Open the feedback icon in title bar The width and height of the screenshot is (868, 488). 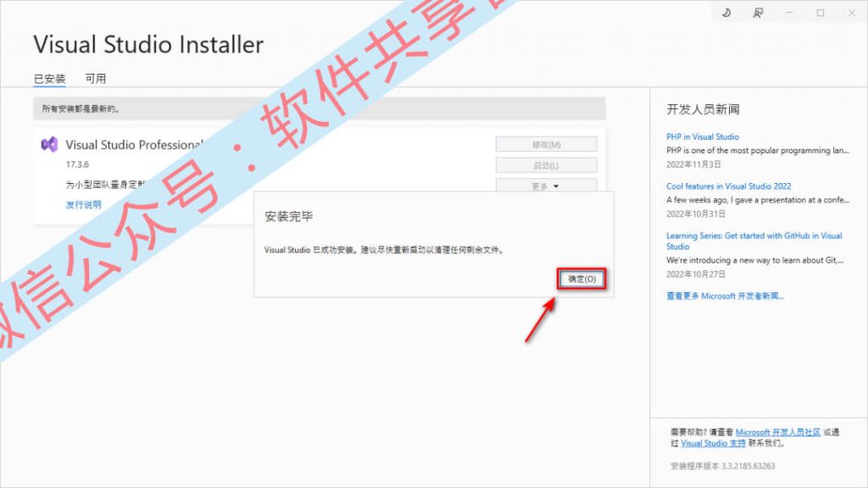click(758, 13)
